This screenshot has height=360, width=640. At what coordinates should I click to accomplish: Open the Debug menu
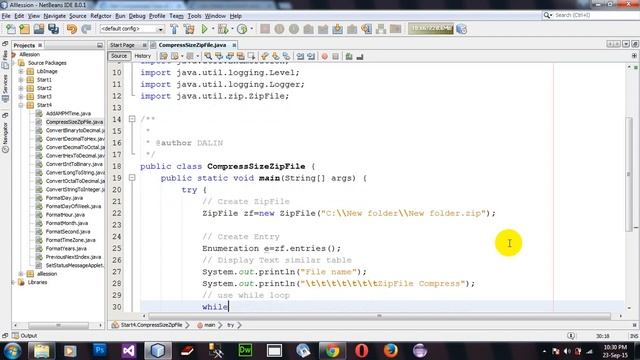pos(137,16)
